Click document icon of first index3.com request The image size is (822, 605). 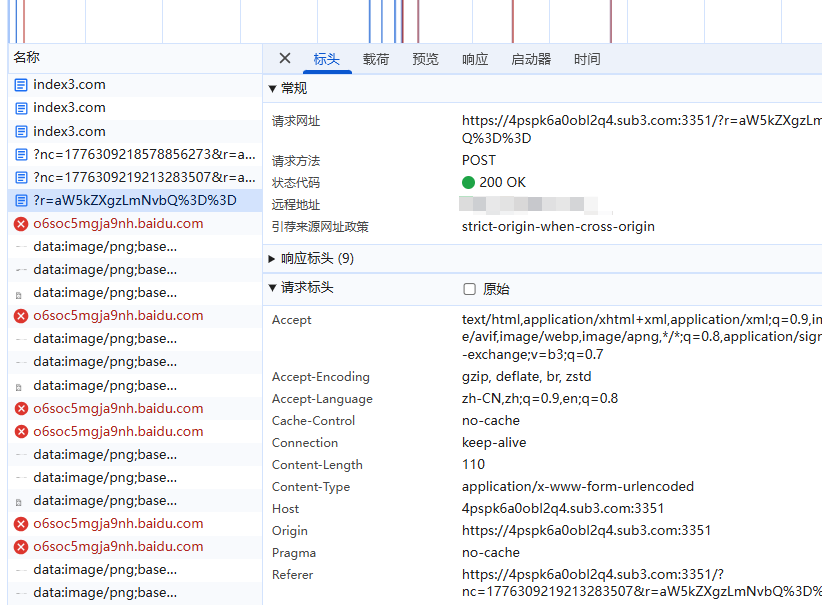21,85
